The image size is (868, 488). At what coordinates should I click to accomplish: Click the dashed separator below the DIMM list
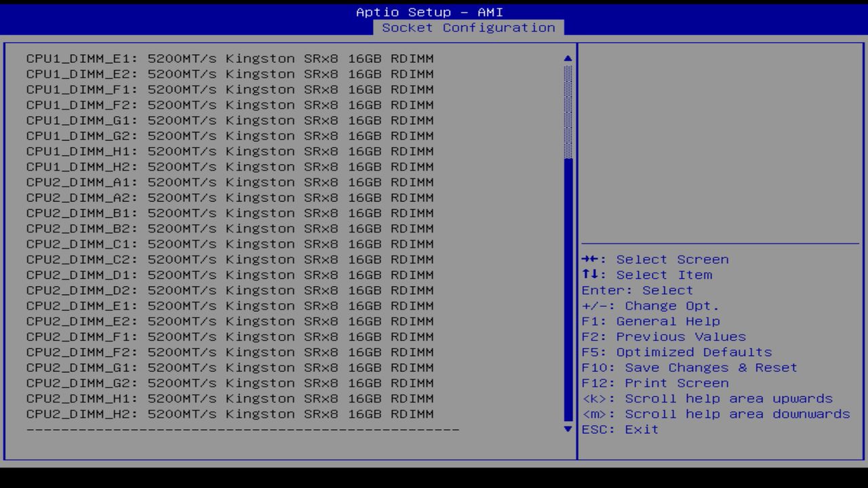pos(242,429)
